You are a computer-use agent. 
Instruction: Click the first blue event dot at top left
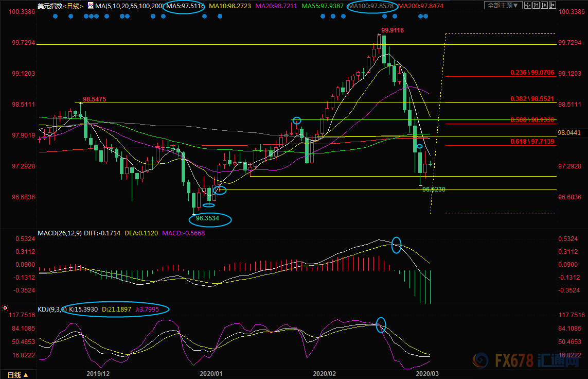pos(55,16)
